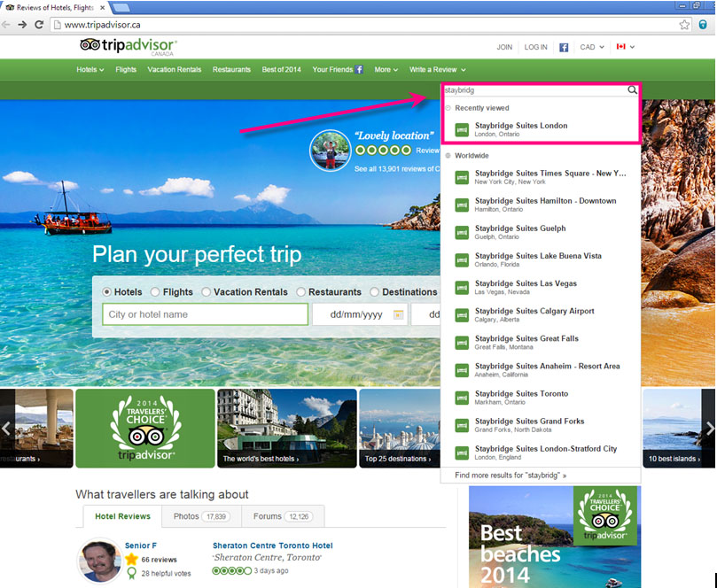
Task: Expand the Write a Review dropdown
Action: (x=438, y=70)
